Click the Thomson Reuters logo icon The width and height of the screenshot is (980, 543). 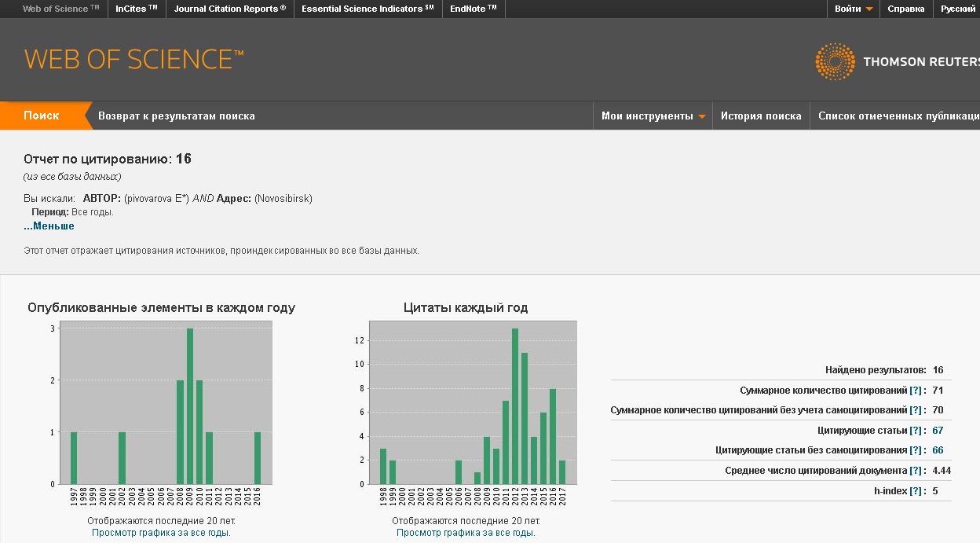click(835, 62)
